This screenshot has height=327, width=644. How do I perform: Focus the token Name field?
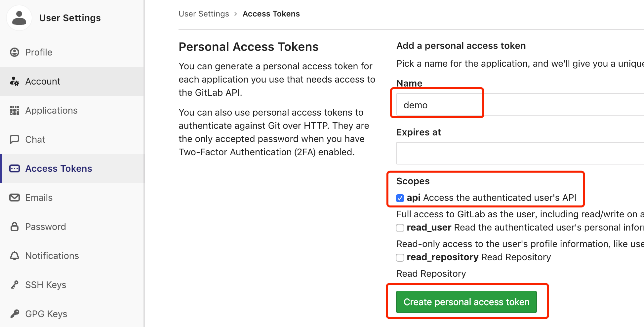click(519, 105)
